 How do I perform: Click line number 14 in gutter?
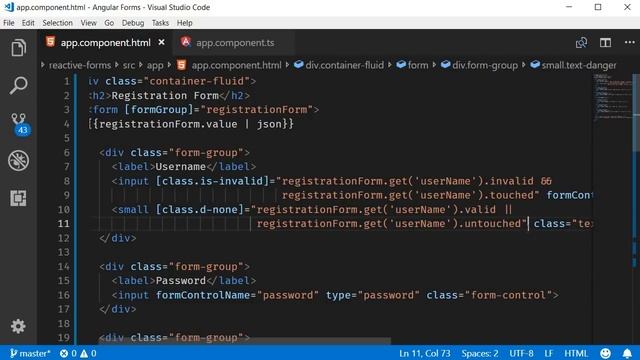[x=64, y=267]
